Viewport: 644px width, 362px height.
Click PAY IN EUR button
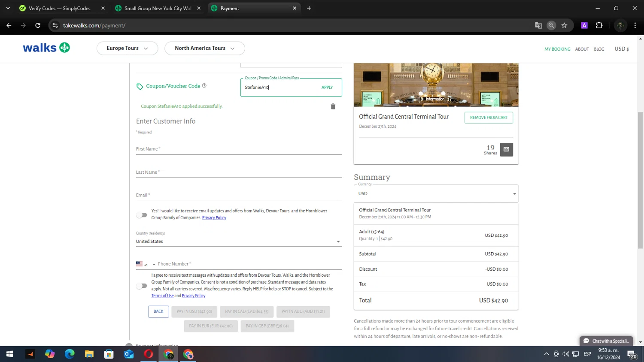pos(211,326)
